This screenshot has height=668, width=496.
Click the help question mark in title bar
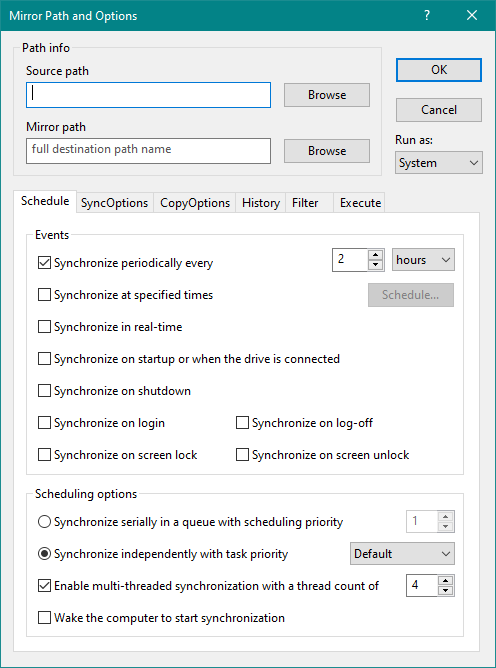(x=427, y=16)
